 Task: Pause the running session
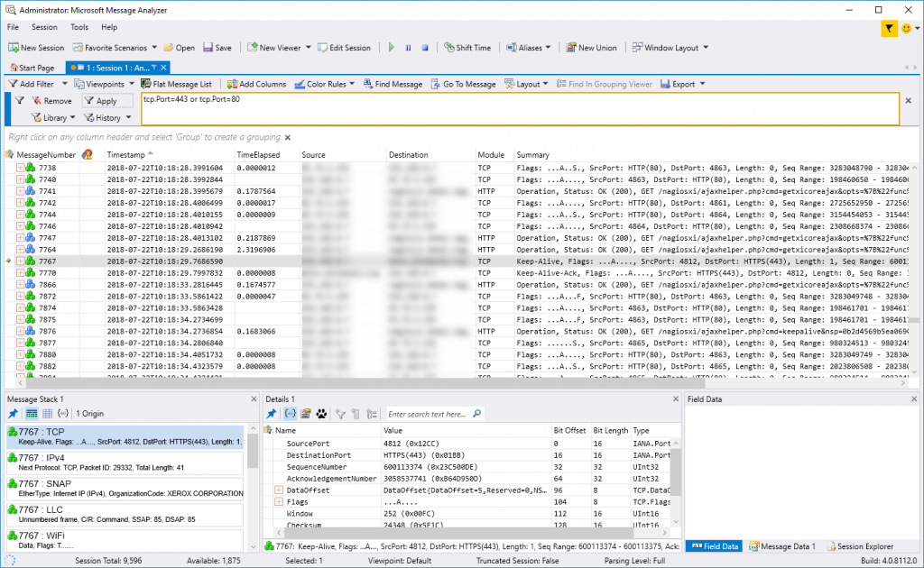point(408,48)
